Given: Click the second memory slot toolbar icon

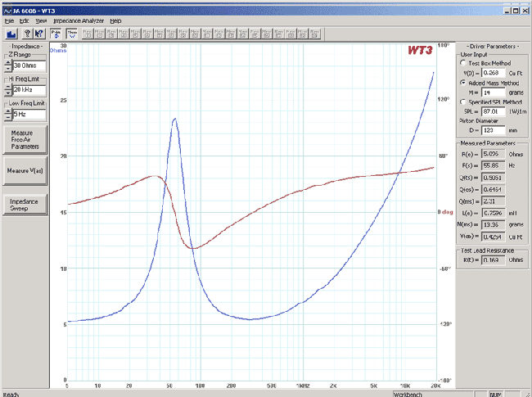Looking at the screenshot, I should pos(98,34).
